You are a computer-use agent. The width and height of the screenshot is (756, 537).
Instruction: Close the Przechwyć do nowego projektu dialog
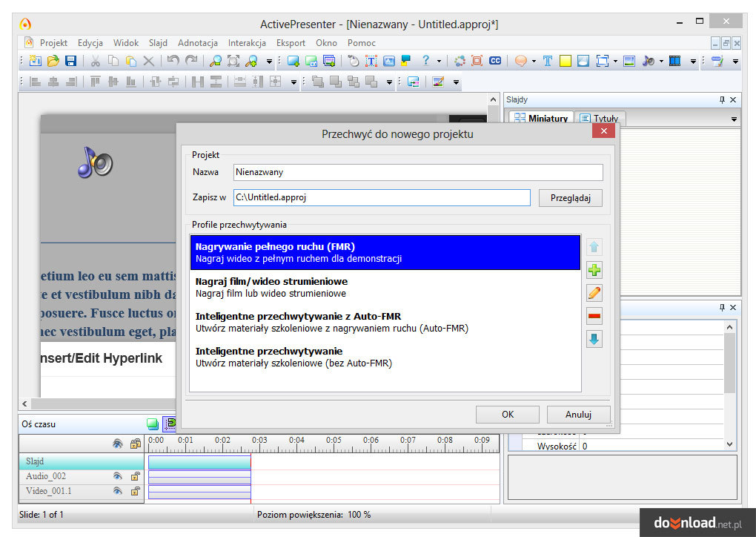click(x=603, y=131)
